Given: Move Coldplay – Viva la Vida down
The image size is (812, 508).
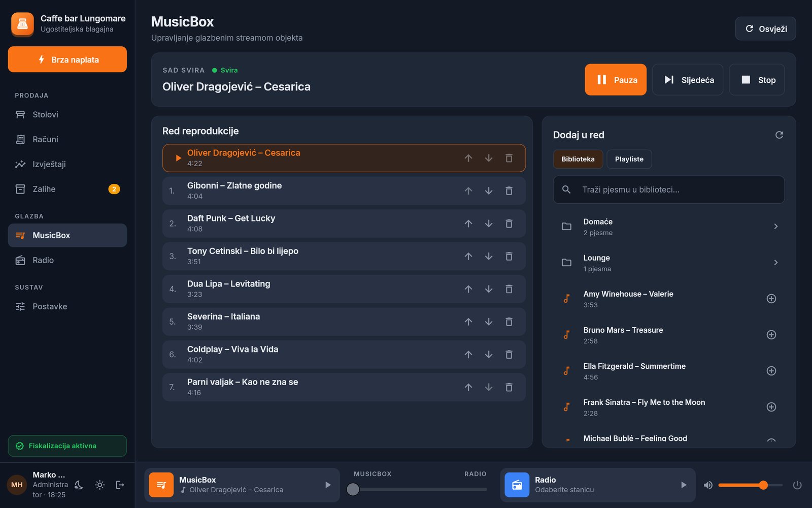Looking at the screenshot, I should click(489, 355).
